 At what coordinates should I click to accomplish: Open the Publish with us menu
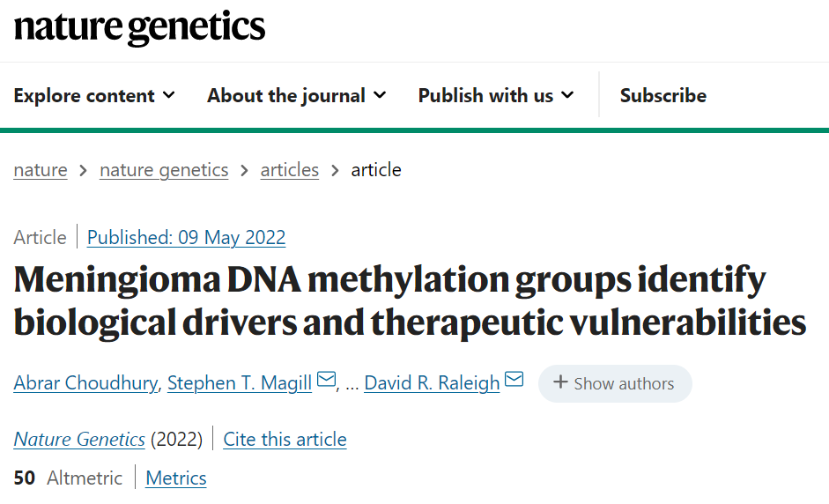point(496,96)
